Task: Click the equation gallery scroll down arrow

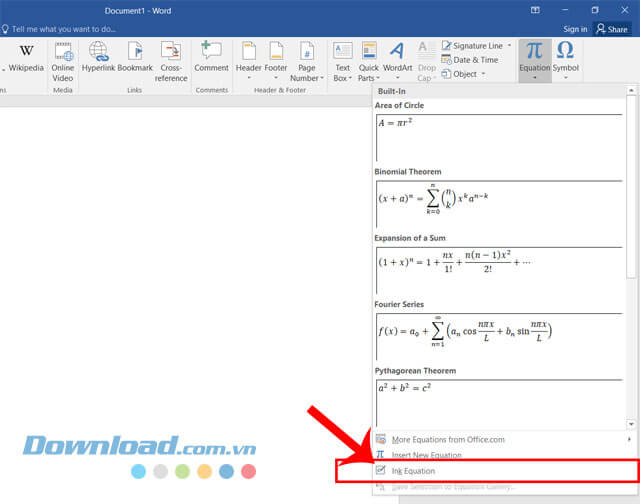Action: 631,424
